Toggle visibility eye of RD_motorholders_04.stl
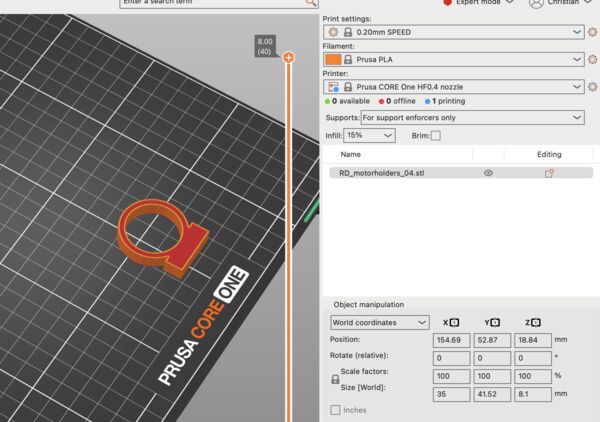600x422 pixels. 488,173
